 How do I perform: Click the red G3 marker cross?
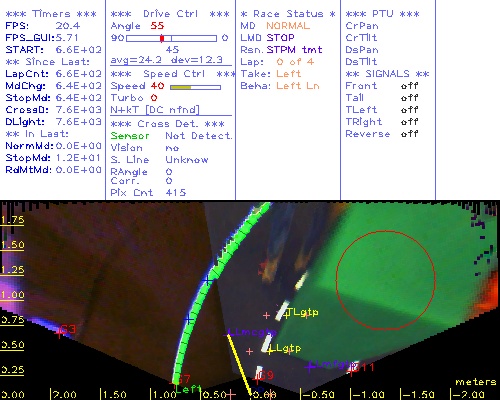coord(59,332)
